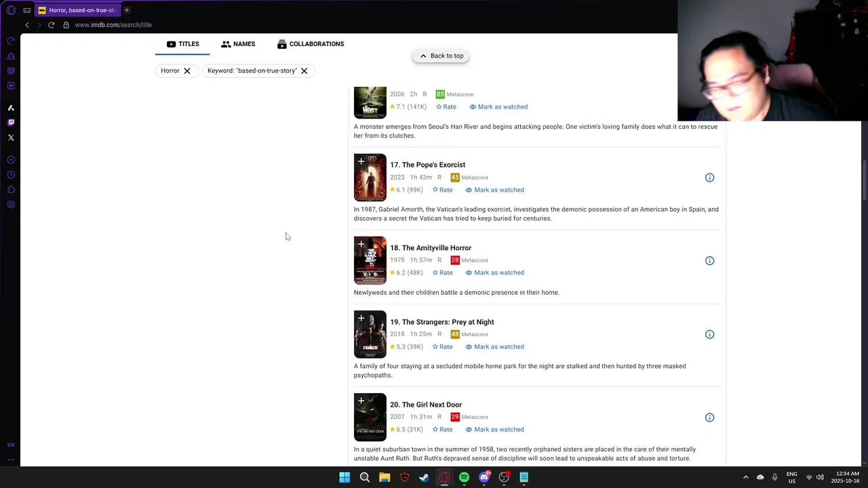Mark The Girl Next Door as watched
The image size is (868, 488).
494,430
